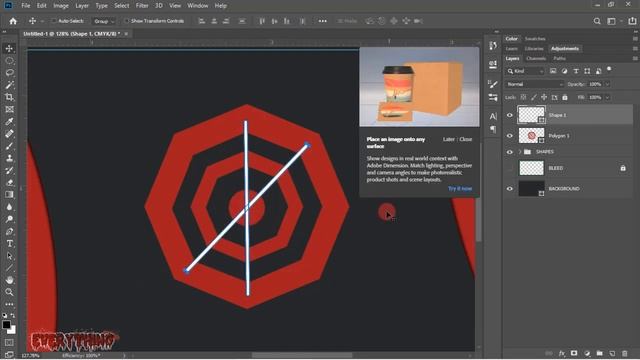Open the Group auto-select dropdown
The width and height of the screenshot is (640, 360).
point(104,21)
